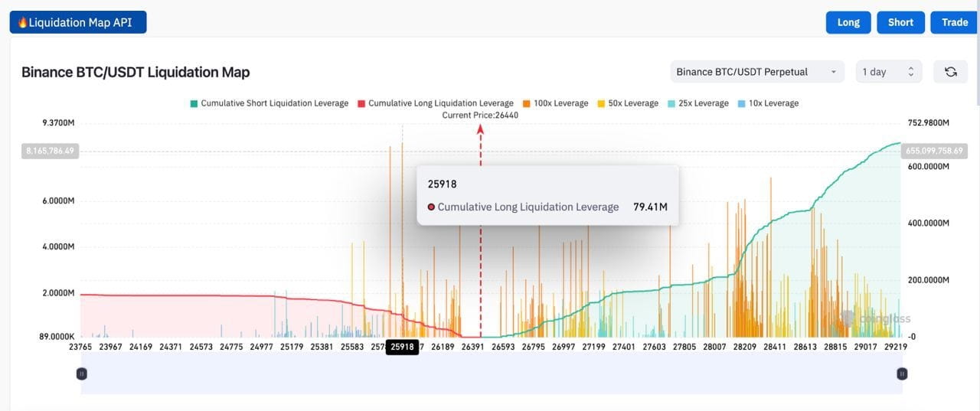The width and height of the screenshot is (980, 411).
Task: Toggle Cumulative Long Liquidation Leverage legend
Action: click(x=436, y=103)
